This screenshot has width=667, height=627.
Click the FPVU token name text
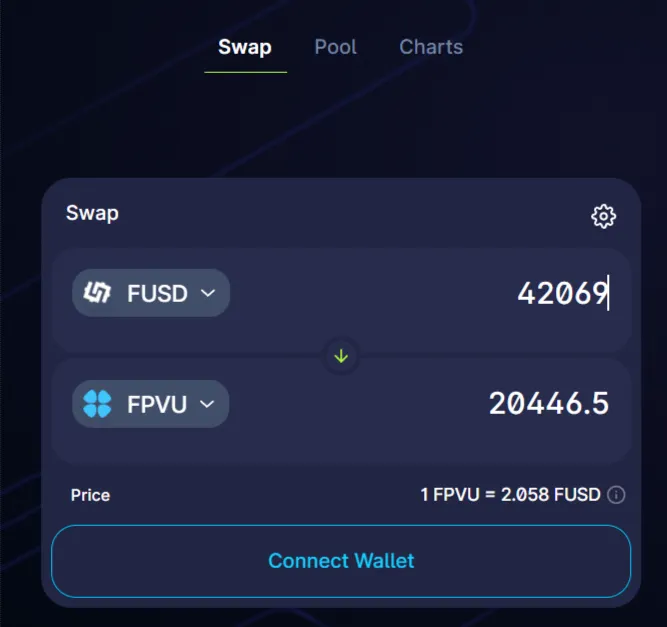pyautogui.click(x=157, y=404)
